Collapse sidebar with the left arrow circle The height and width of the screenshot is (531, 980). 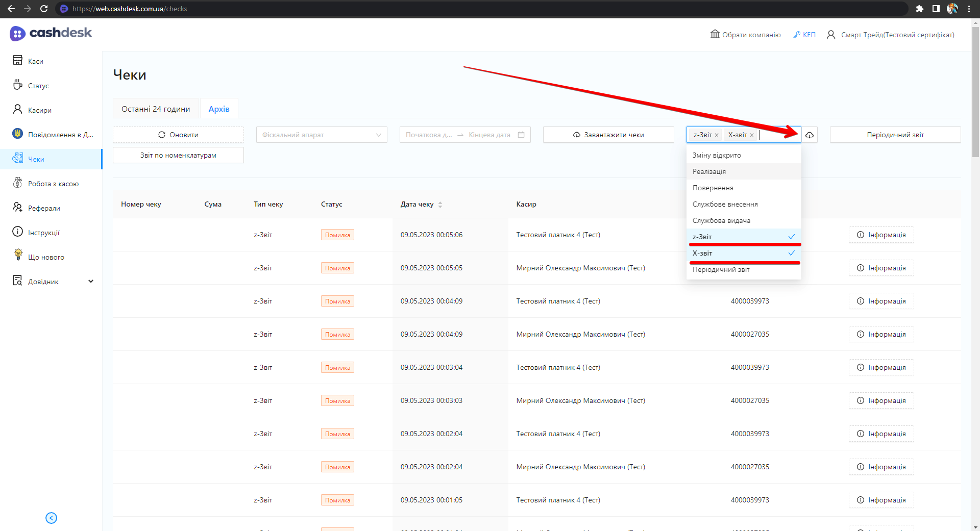[x=51, y=518]
